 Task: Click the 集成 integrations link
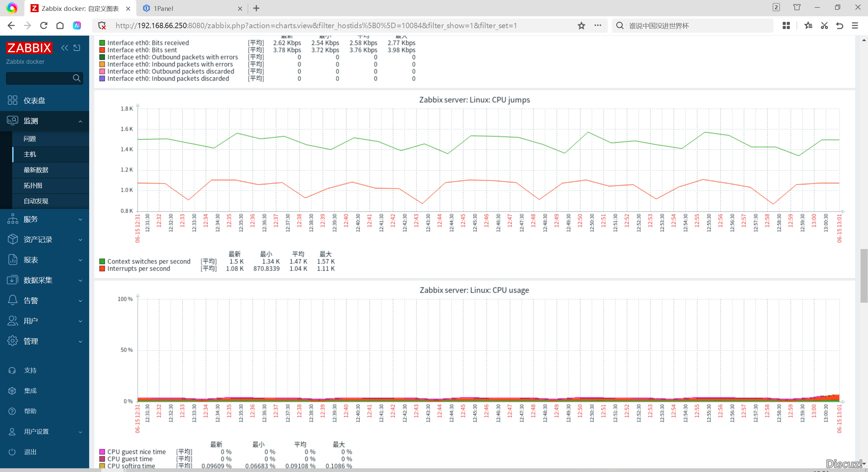(30, 391)
